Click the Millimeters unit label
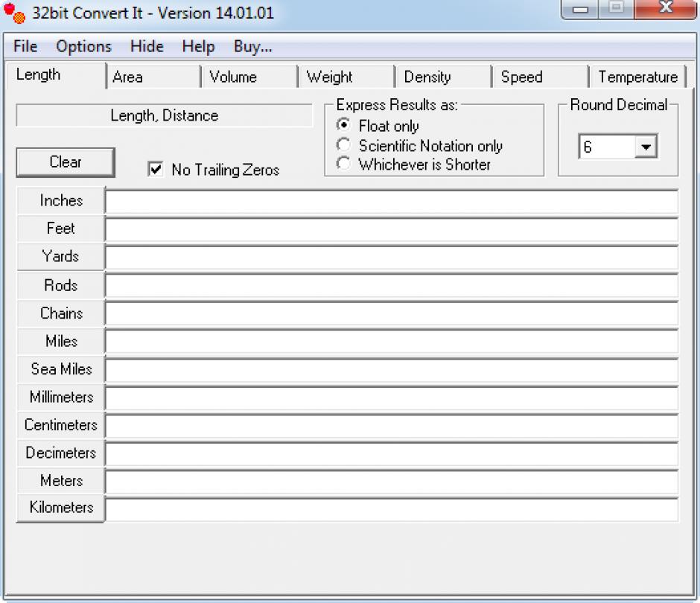 click(x=61, y=398)
